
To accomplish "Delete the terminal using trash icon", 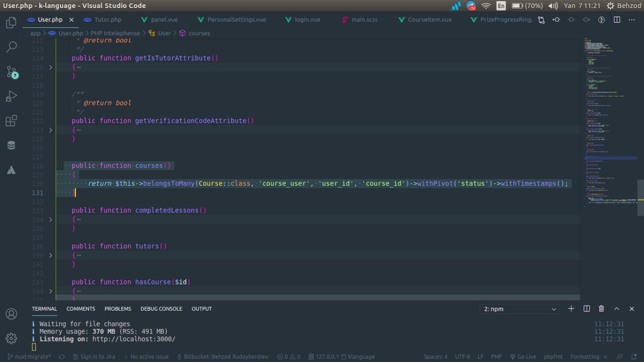I will point(601,309).
